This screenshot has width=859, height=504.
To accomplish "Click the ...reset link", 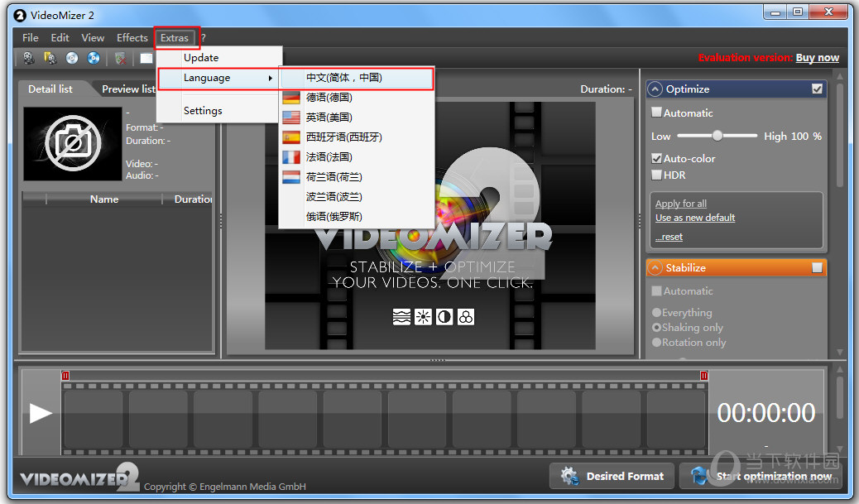I will [x=669, y=237].
